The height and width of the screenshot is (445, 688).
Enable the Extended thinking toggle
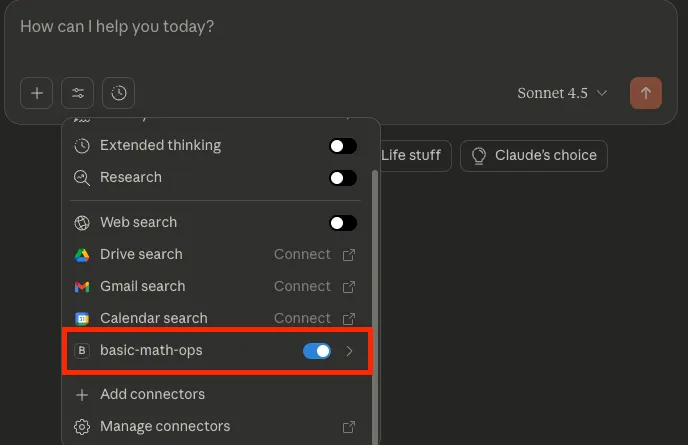342,146
